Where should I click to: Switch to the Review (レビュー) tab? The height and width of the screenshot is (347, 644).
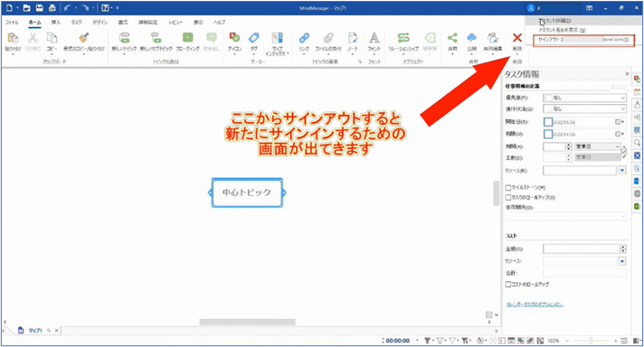click(x=175, y=23)
